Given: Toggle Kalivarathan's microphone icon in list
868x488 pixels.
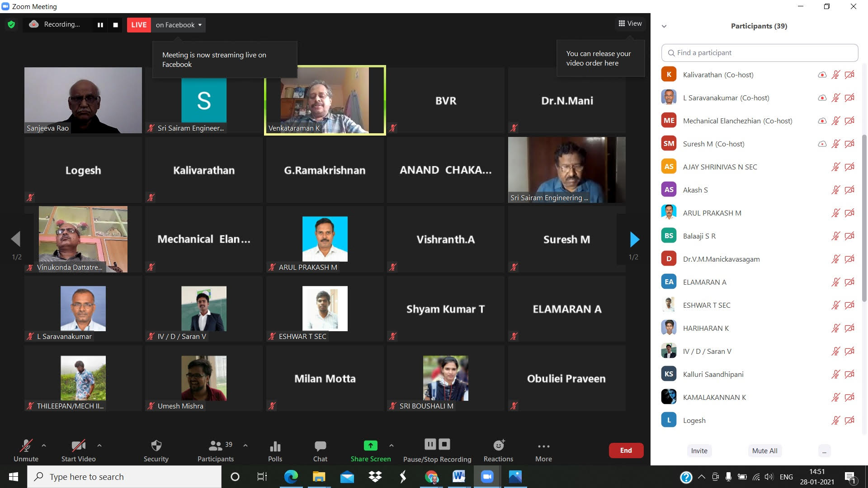Looking at the screenshot, I should 835,75.
